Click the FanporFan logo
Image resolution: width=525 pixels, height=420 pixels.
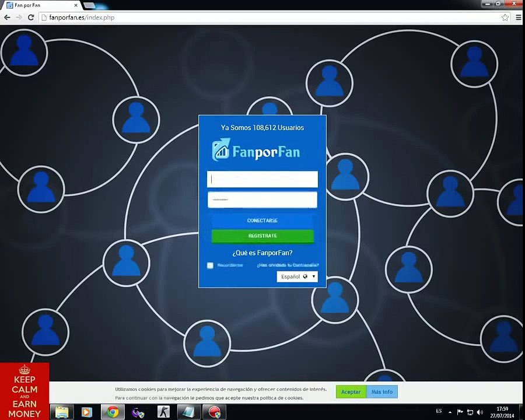(256, 150)
